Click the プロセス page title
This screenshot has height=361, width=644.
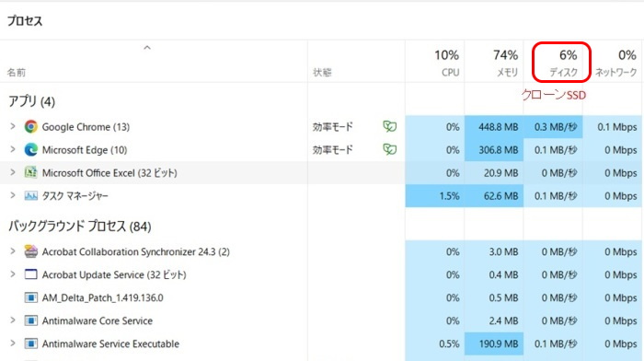(25, 21)
